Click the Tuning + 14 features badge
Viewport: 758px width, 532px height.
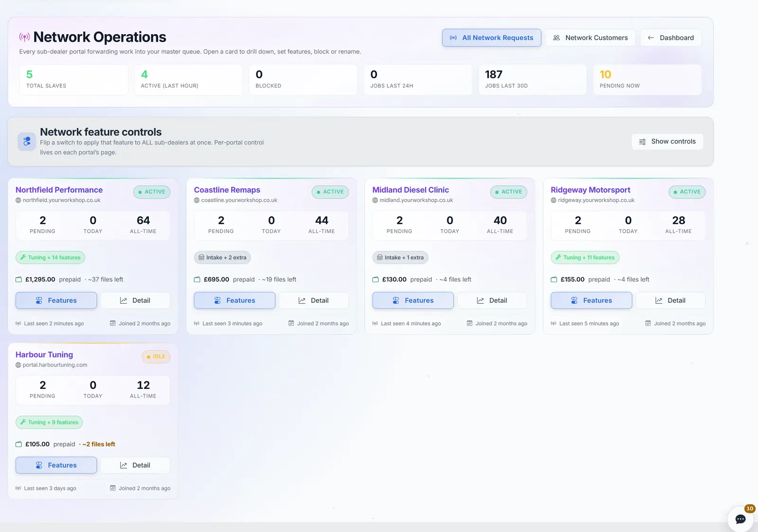pyautogui.click(x=50, y=258)
